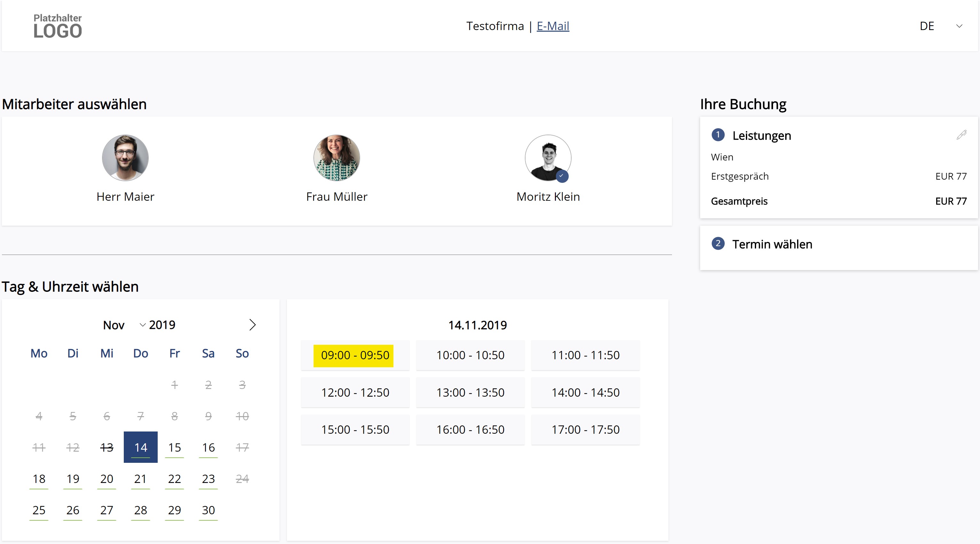Select calendar day 27
Viewport: 980px width, 544px height.
(x=107, y=510)
